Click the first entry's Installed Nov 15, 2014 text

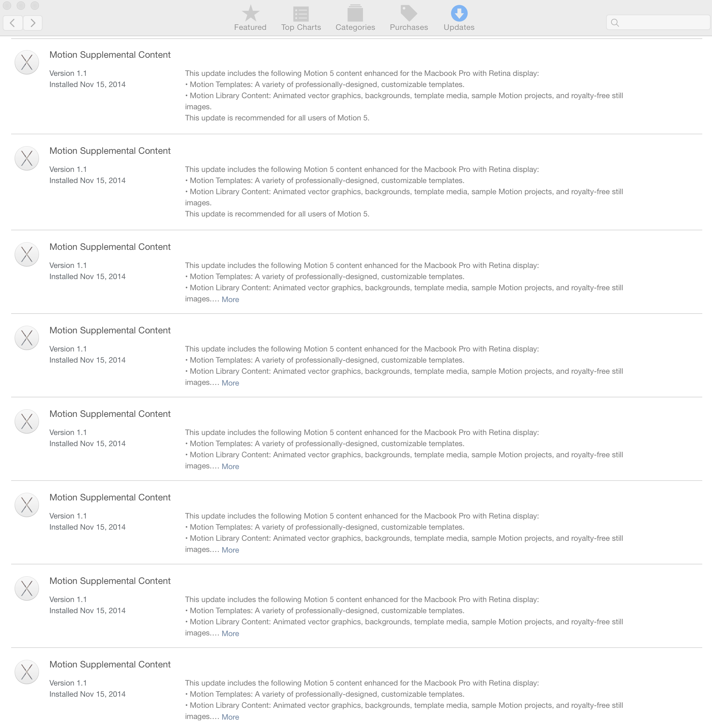tap(87, 85)
